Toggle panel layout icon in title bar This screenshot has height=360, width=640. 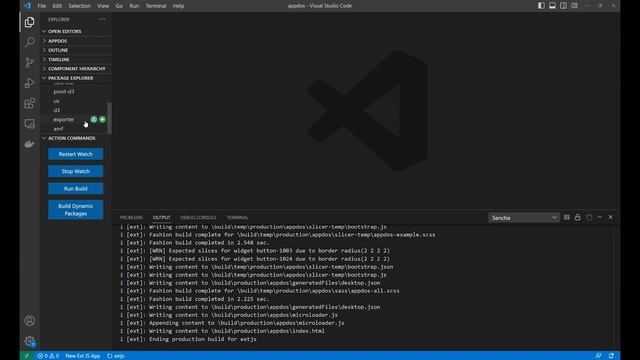click(552, 6)
